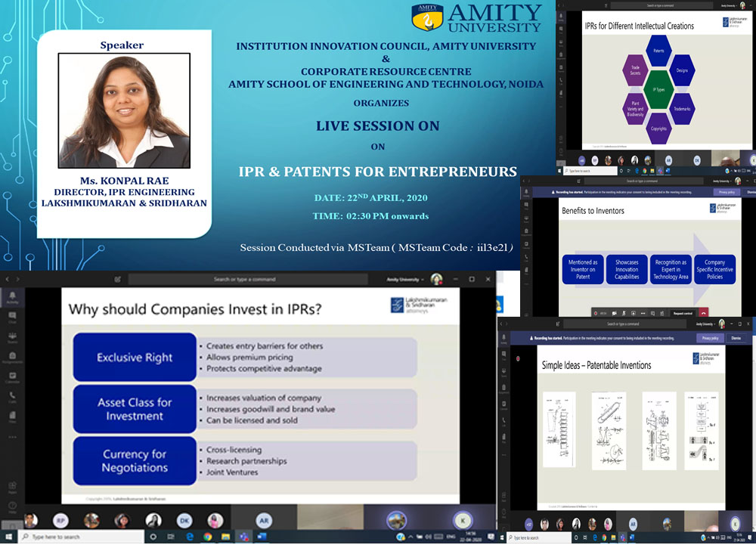
Task: Open Calls in the Companies Invest window sidebar
Action: tap(12, 398)
